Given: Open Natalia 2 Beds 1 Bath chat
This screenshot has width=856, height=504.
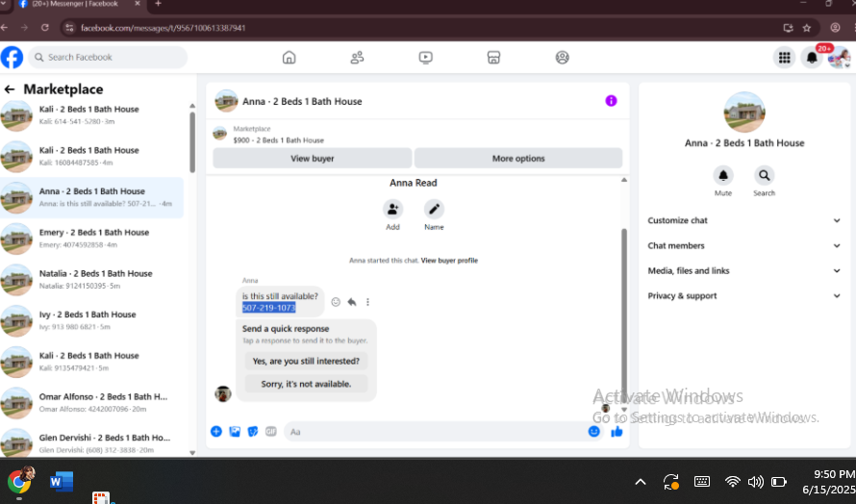Looking at the screenshot, I should (x=91, y=279).
